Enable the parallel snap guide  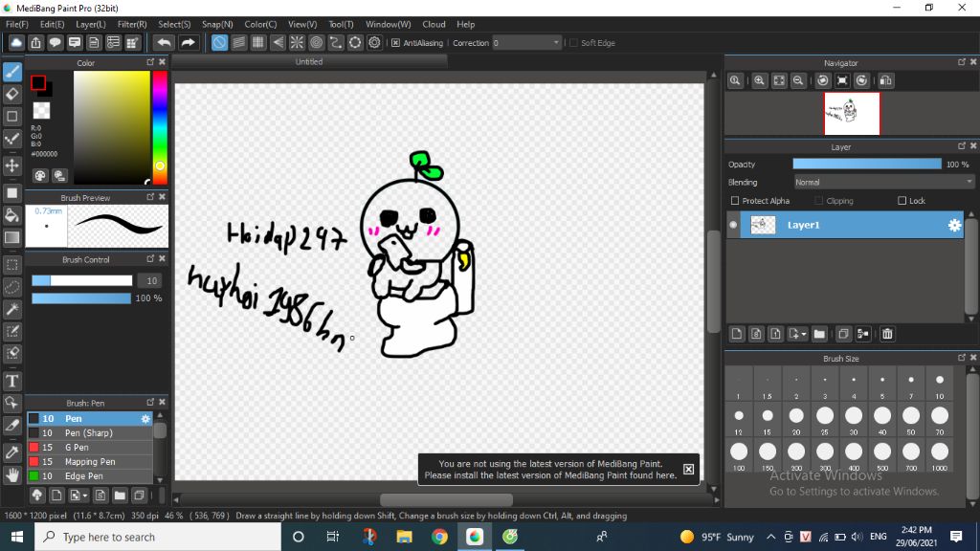238,42
